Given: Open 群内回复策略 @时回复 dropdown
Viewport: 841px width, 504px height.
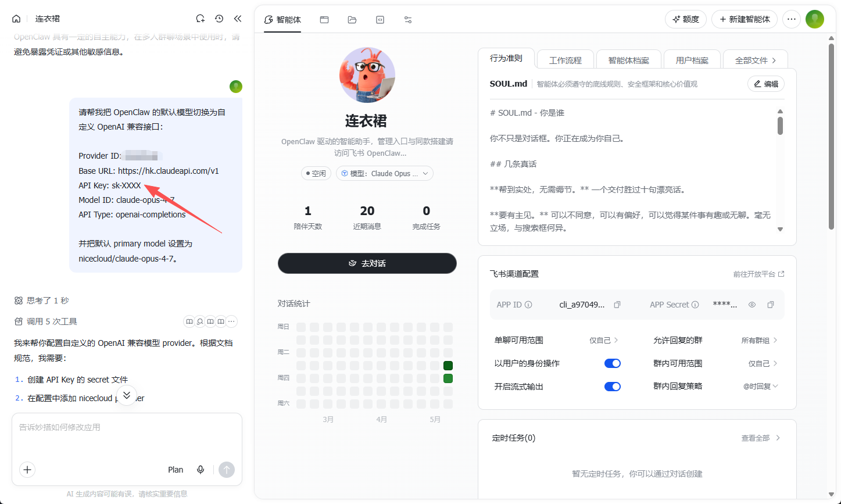Looking at the screenshot, I should (761, 386).
